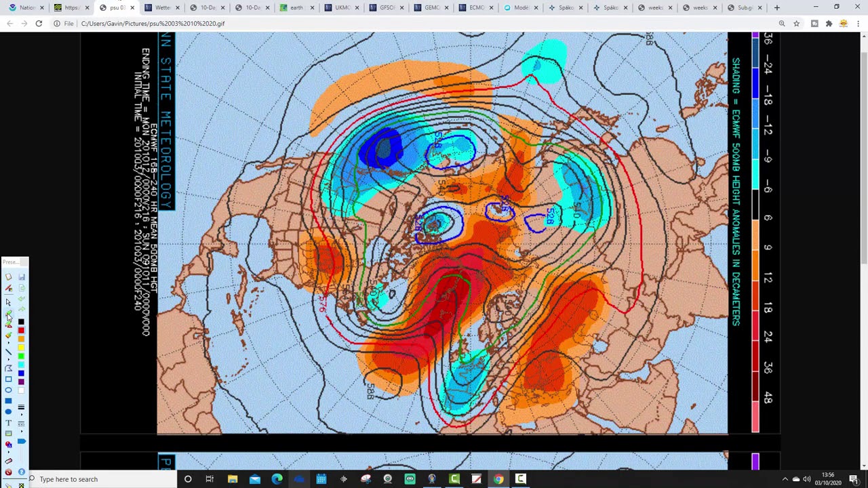Bookmark this page with the star icon
This screenshot has width=868, height=488.
(797, 23)
